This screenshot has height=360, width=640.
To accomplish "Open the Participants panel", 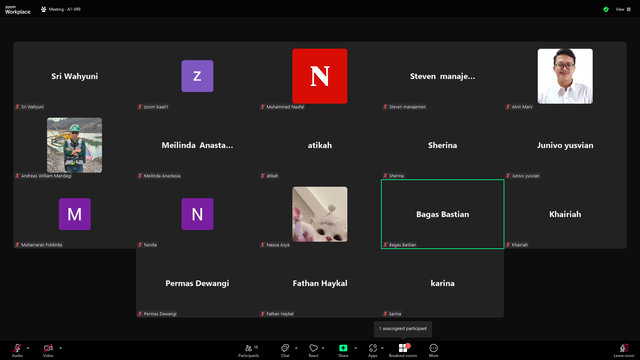I will tap(249, 350).
